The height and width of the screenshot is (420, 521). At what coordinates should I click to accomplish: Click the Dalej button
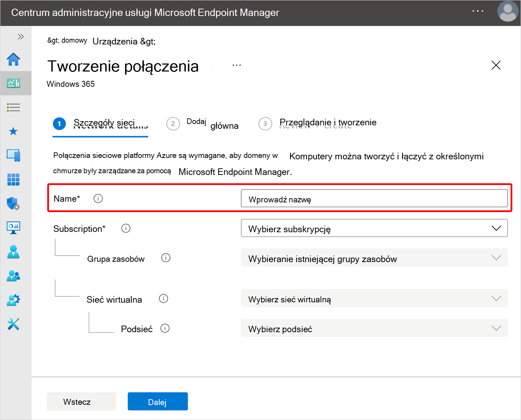tap(158, 402)
